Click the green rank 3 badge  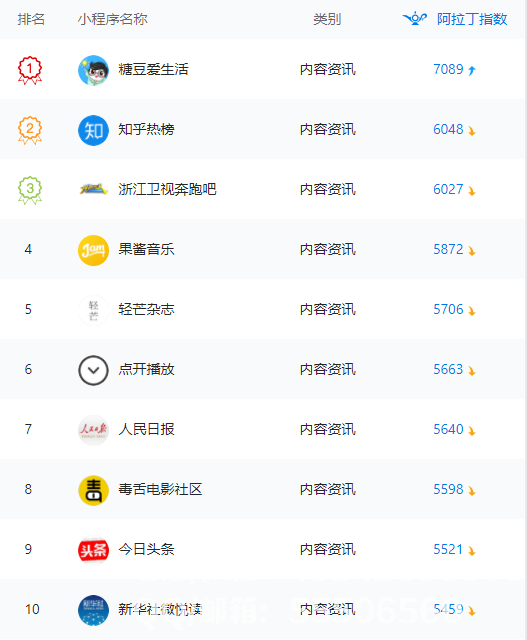30,190
